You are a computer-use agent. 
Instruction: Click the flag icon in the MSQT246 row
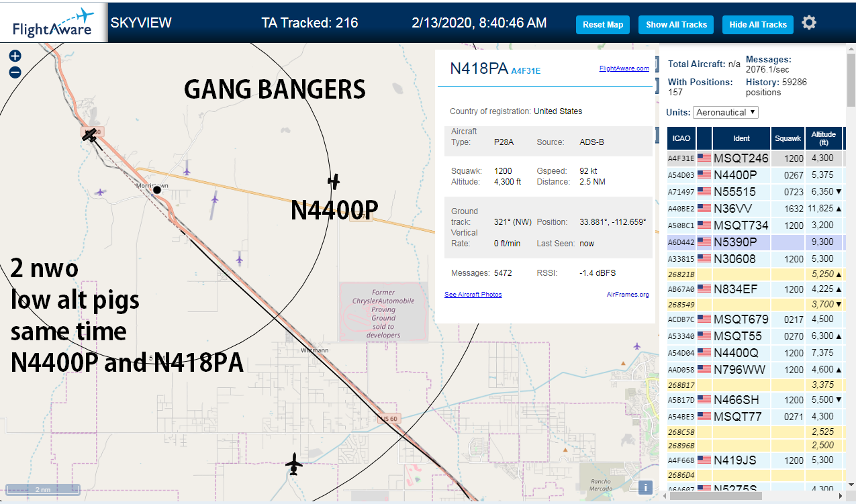[x=704, y=158]
